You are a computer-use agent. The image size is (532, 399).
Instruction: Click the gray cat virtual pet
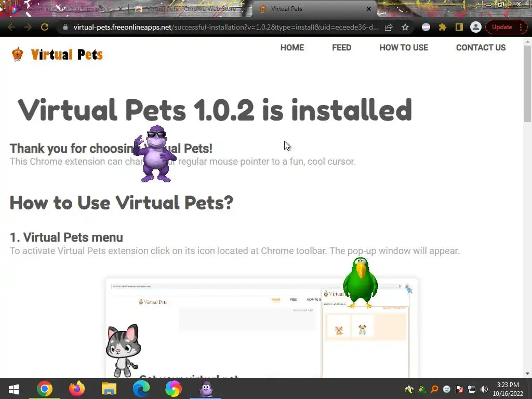pyautogui.click(x=123, y=351)
